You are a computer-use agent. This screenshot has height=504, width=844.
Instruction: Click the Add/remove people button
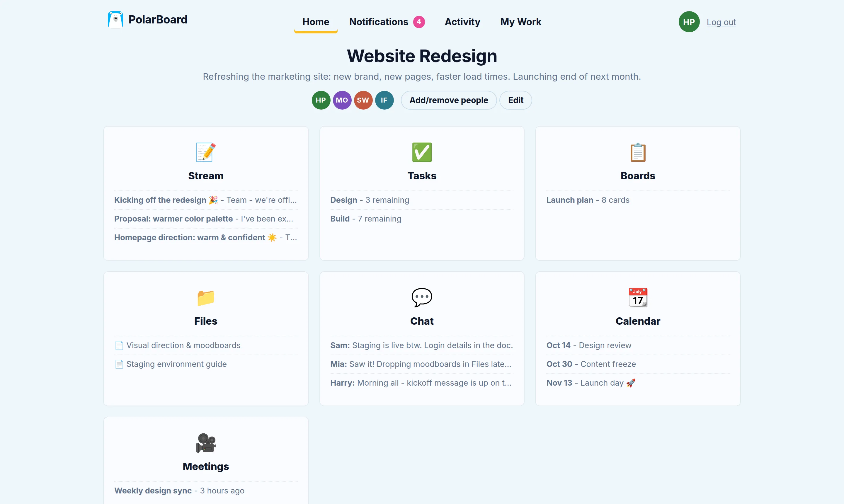click(448, 100)
